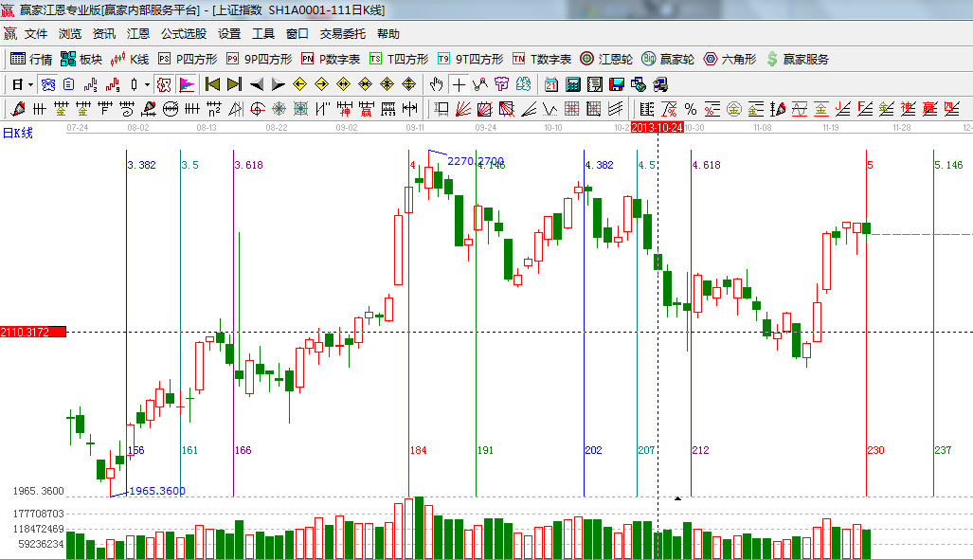The width and height of the screenshot is (973, 560).
Task: Open the 公式选股 menu
Action: [183, 33]
